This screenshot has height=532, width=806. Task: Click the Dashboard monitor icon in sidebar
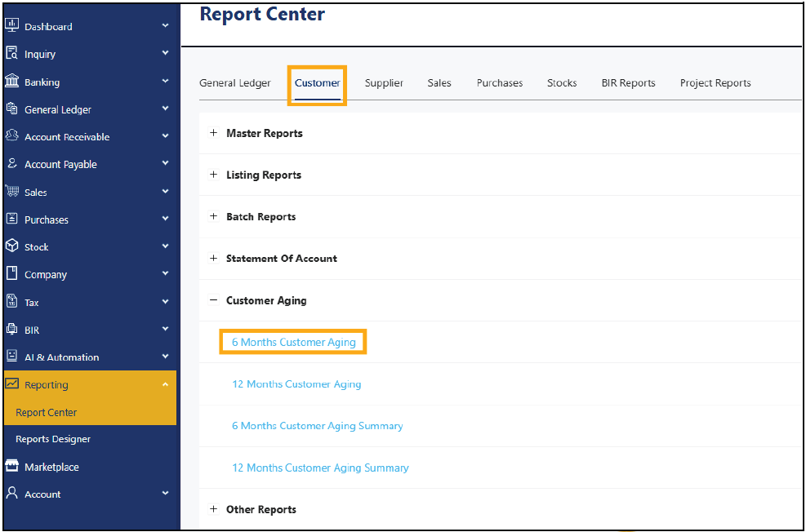[11, 25]
